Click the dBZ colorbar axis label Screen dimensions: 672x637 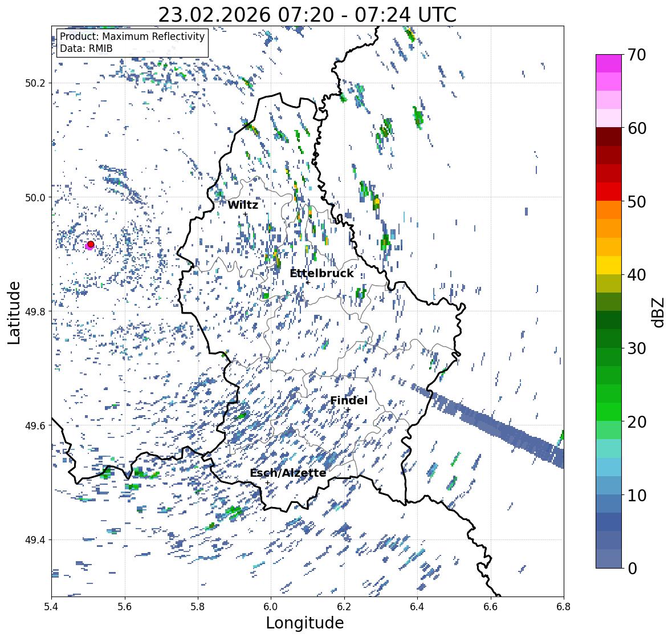(x=659, y=312)
